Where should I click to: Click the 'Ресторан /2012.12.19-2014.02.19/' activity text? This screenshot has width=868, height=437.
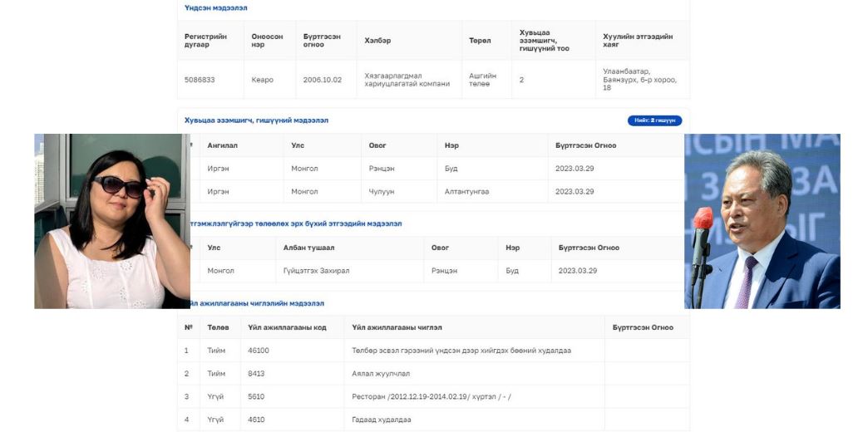pyautogui.click(x=432, y=396)
